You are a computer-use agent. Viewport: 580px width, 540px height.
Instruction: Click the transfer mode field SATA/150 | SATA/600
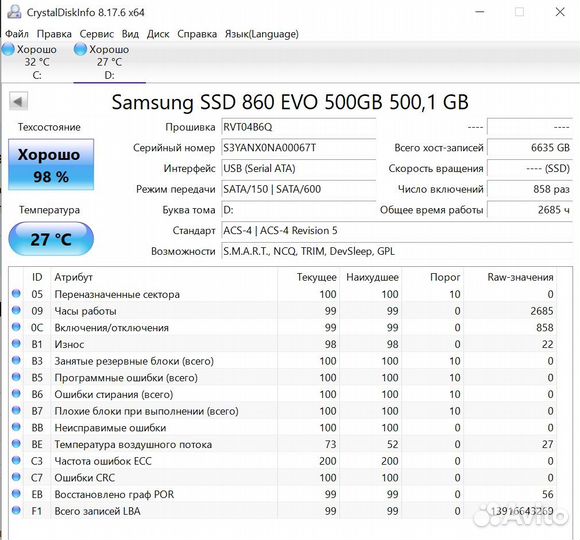[x=298, y=189]
